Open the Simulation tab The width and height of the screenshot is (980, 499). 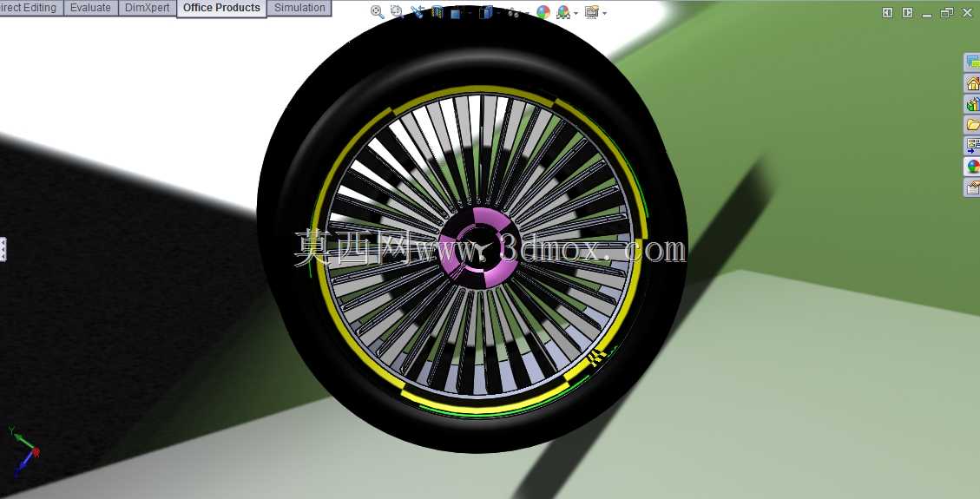click(x=299, y=8)
